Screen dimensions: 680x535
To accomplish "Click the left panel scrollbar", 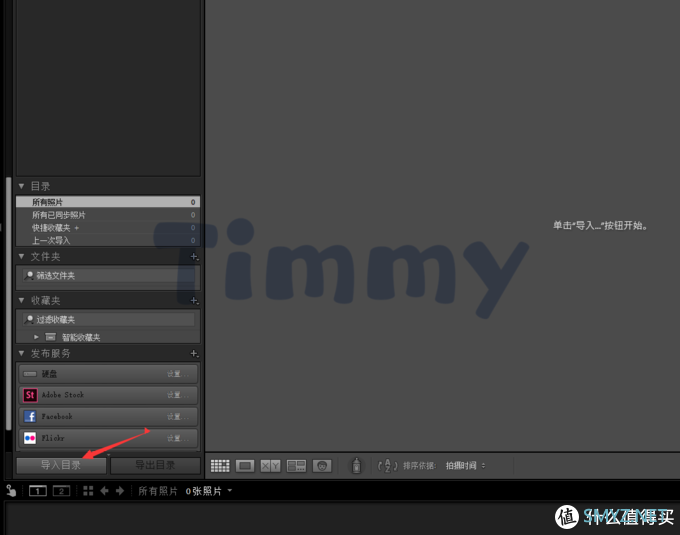I will [x=8, y=303].
